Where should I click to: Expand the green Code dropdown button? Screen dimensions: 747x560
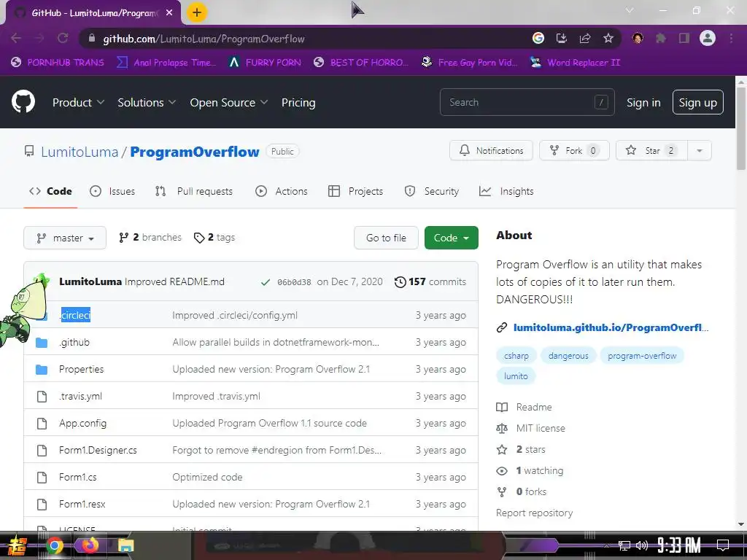pos(451,238)
